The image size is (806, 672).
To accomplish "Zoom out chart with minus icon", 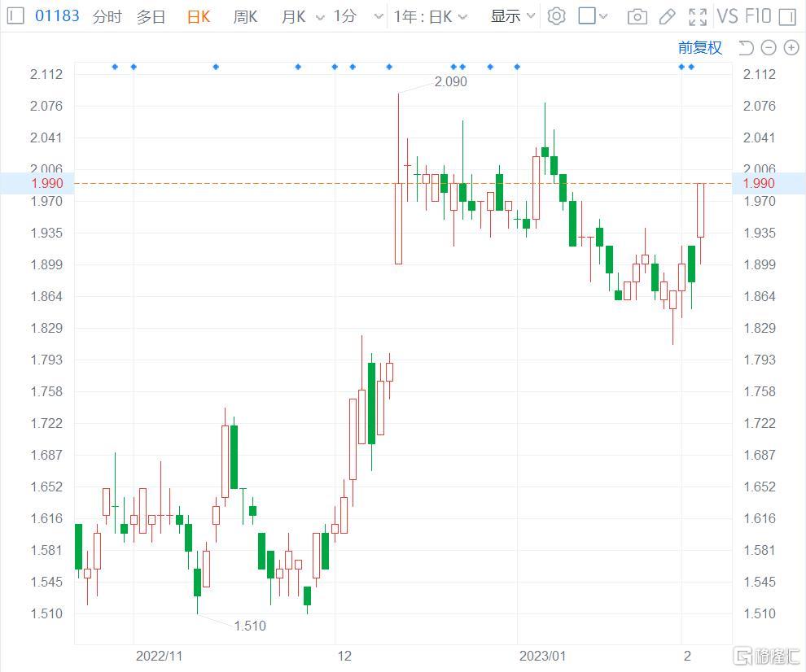I will click(768, 48).
